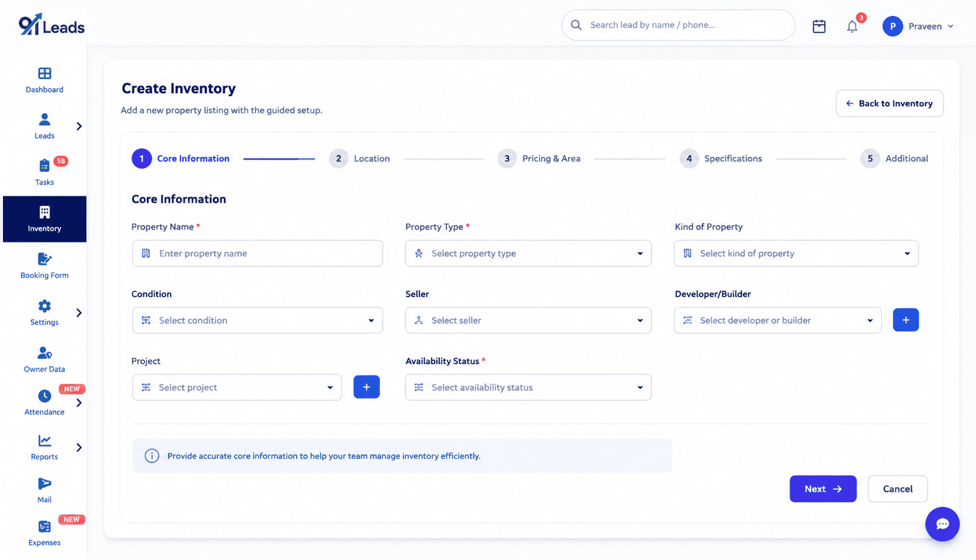Click the NEW badge on Attendance

(x=72, y=389)
